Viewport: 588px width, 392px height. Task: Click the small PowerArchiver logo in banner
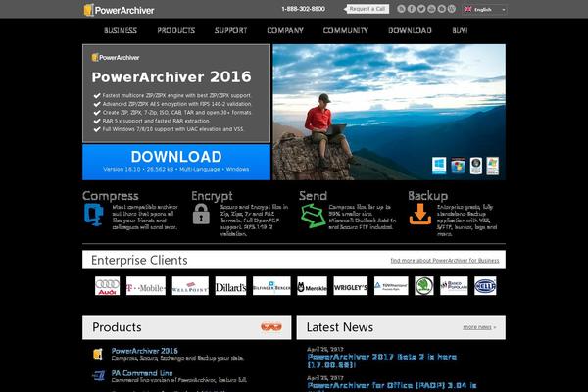coord(116,58)
